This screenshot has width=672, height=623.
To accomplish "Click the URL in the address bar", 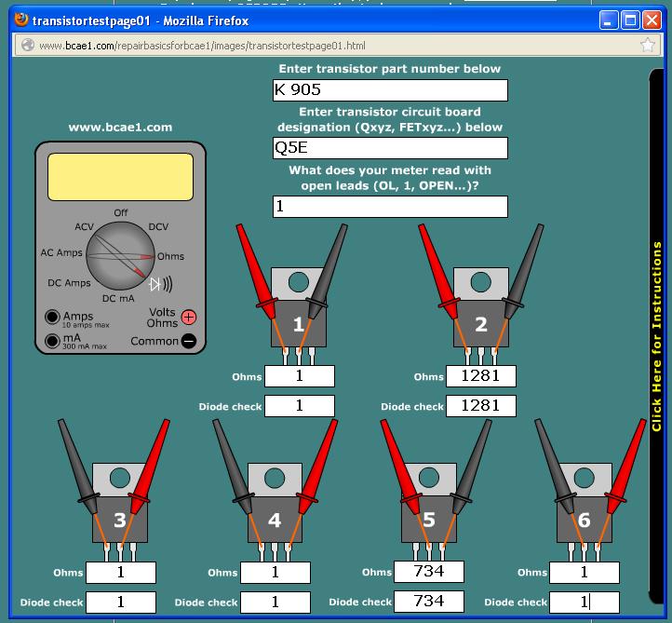I will click(x=202, y=46).
